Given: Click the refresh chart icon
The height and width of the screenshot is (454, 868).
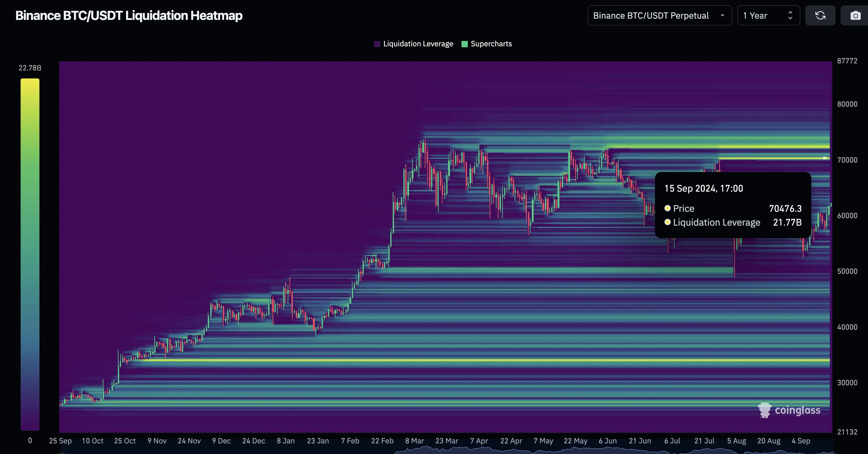Looking at the screenshot, I should click(x=820, y=16).
